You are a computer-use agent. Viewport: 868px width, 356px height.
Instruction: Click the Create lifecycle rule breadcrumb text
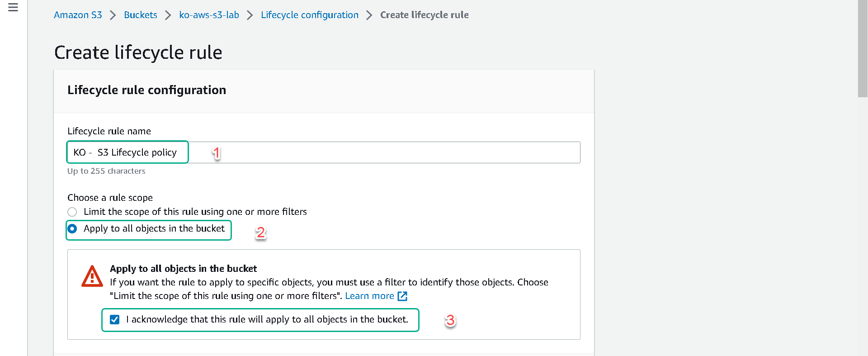pos(425,15)
